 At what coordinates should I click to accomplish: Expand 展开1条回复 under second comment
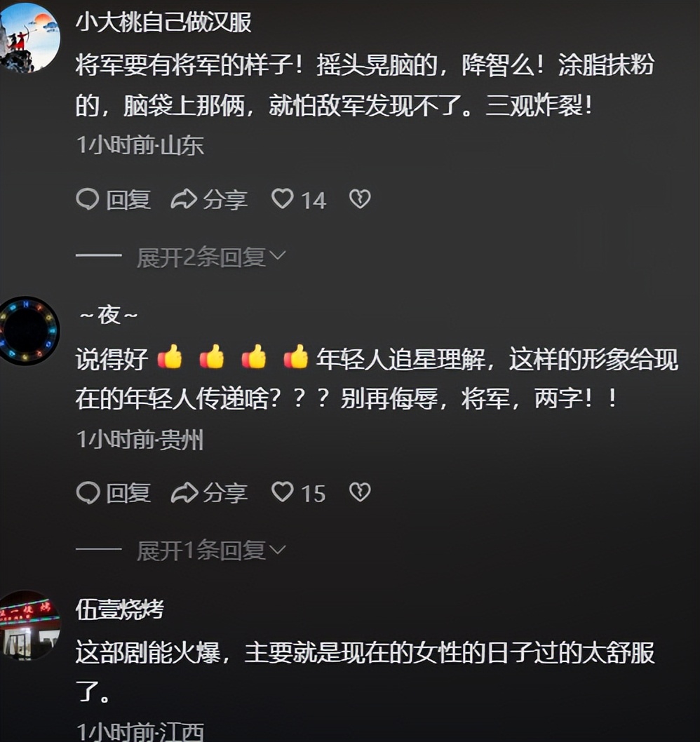pyautogui.click(x=211, y=551)
